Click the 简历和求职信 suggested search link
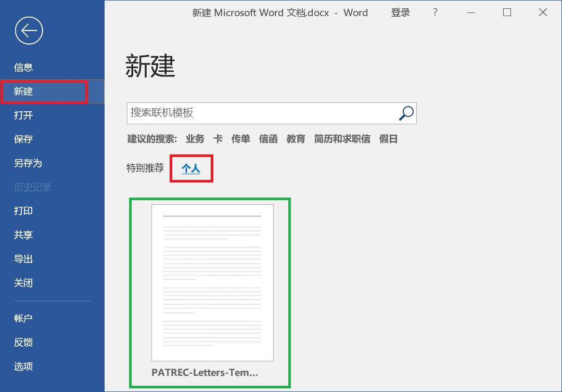This screenshot has height=392, width=562. 342,139
